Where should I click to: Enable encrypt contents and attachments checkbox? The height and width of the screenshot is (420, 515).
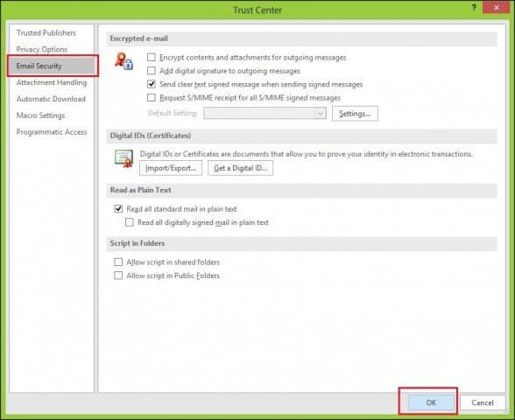151,58
